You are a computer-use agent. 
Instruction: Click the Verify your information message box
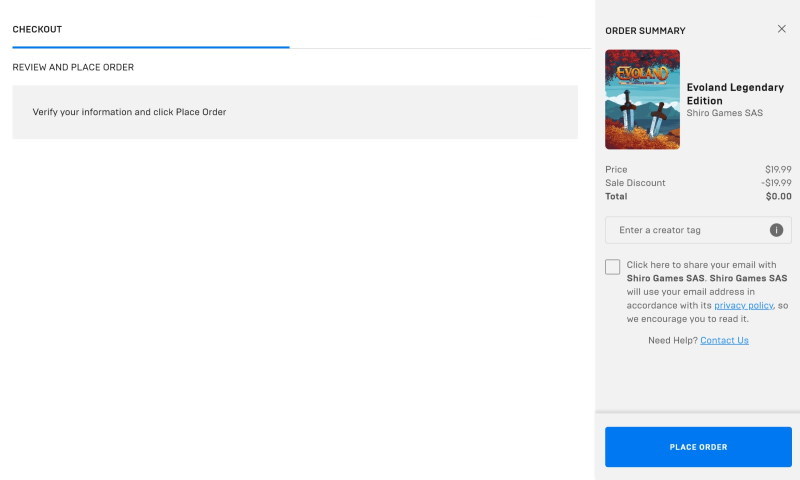tap(295, 112)
